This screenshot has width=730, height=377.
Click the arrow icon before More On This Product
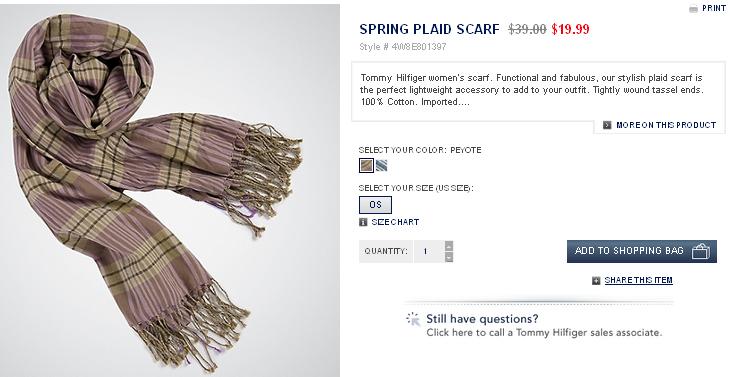pyautogui.click(x=607, y=125)
